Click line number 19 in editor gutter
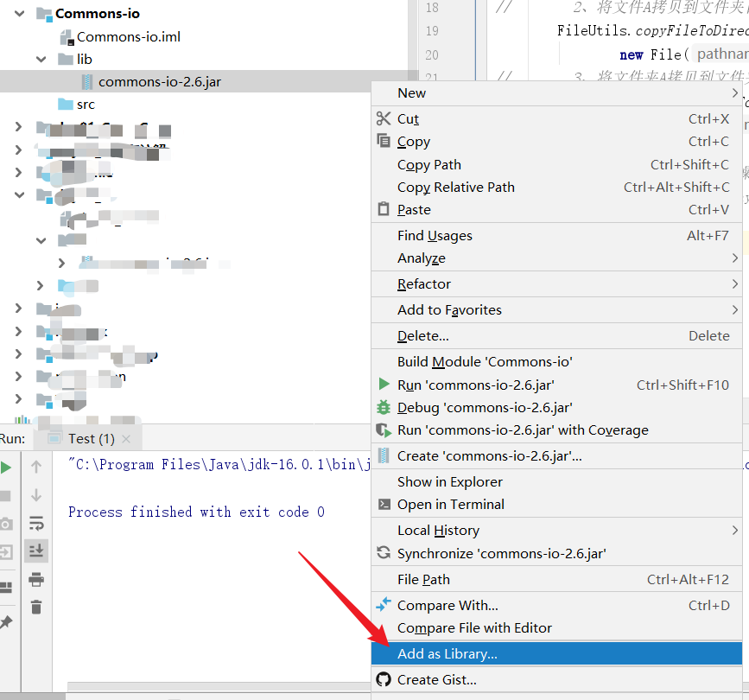This screenshot has height=700, width=749. coord(432,31)
